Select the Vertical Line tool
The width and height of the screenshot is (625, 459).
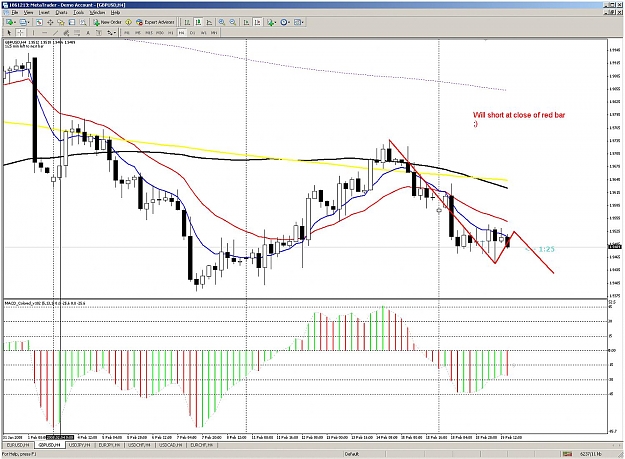pos(33,33)
